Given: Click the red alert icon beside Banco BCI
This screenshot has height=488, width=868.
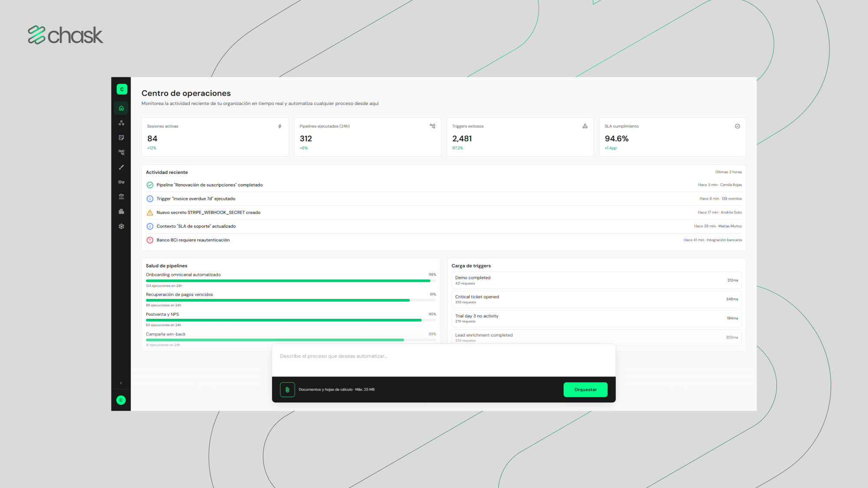Looking at the screenshot, I should [150, 240].
